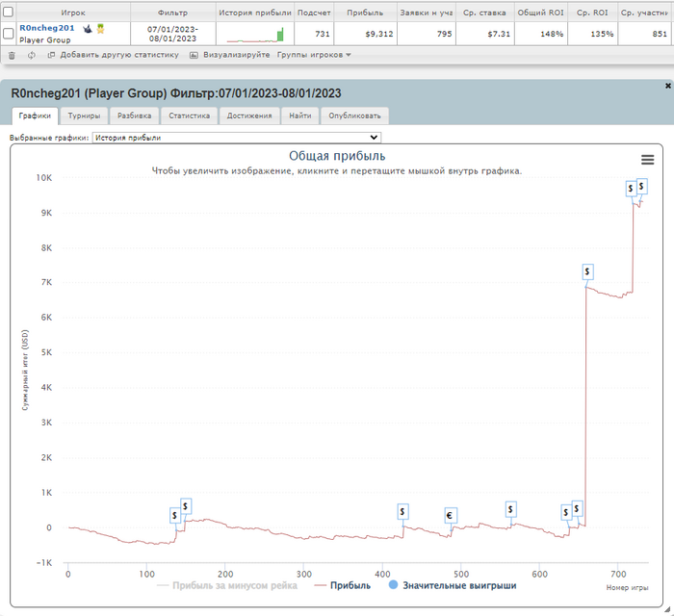
Task: Click the resize grip at chart corner
Action: click(666, 609)
